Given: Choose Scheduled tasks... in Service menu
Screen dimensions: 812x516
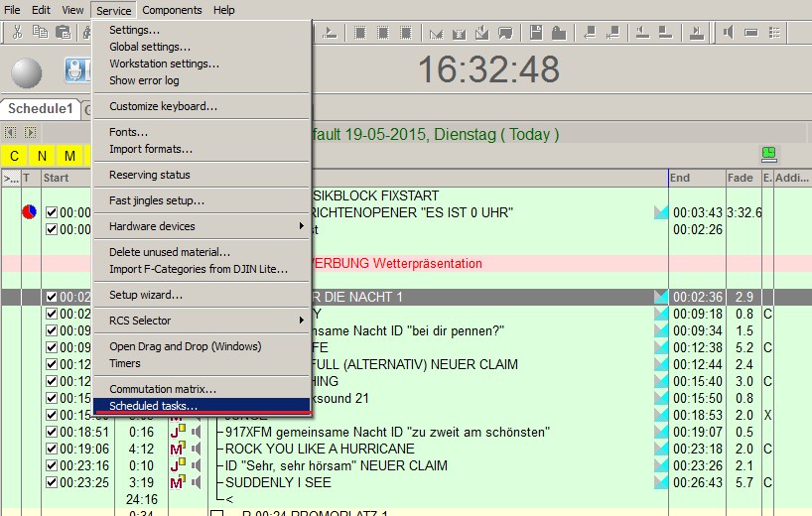Looking at the screenshot, I should (x=202, y=406).
